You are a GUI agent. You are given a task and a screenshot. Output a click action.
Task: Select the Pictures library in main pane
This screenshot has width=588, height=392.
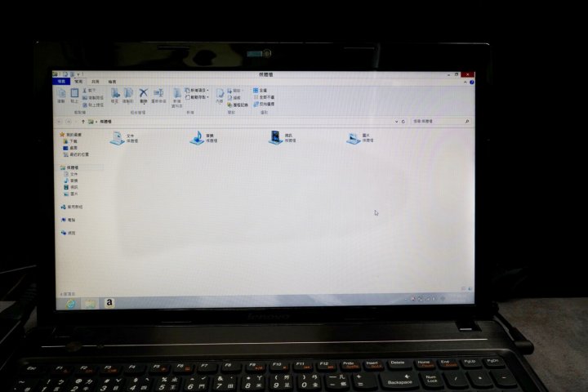pos(360,138)
